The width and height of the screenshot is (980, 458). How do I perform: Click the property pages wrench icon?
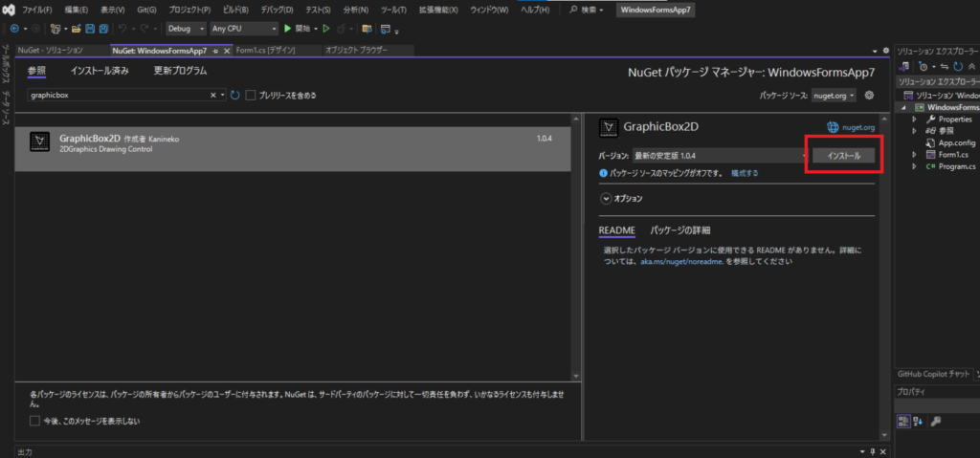pos(935,421)
